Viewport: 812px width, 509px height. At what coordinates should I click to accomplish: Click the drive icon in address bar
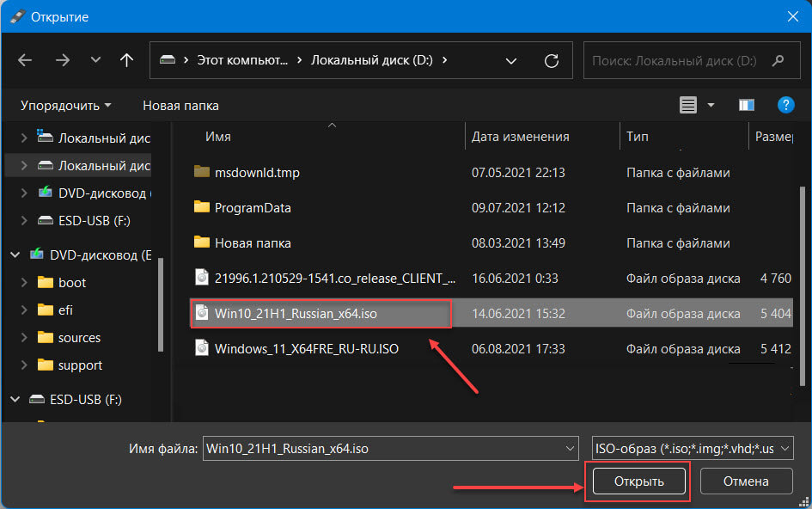[x=168, y=60]
